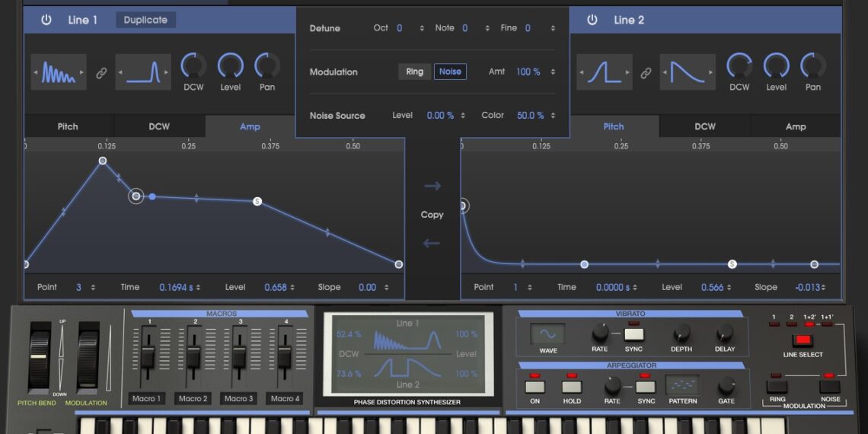Select sustain point S on Line 2 envelope
This screenshot has height=434, width=868.
tap(732, 265)
